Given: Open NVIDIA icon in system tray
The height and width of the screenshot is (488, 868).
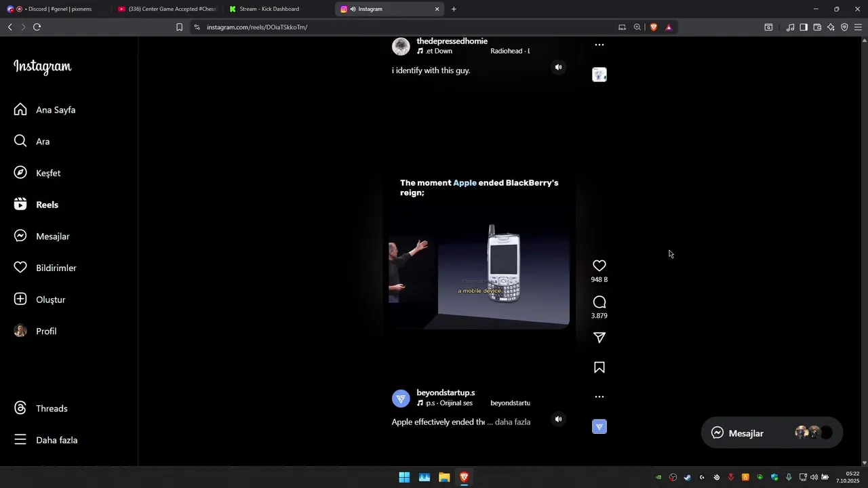Looking at the screenshot, I should [658, 477].
